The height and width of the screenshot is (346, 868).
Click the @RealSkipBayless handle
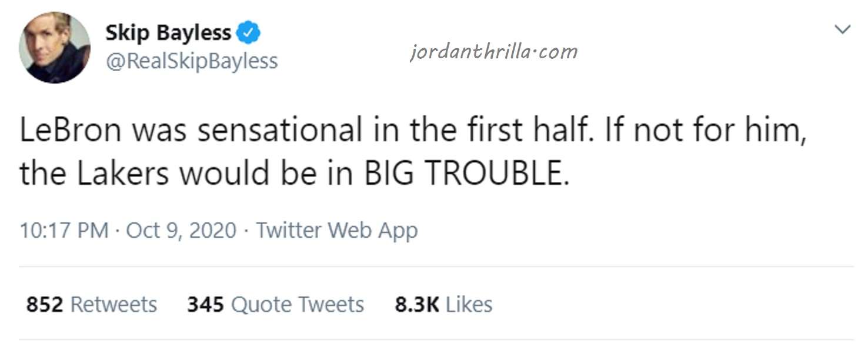(x=191, y=60)
